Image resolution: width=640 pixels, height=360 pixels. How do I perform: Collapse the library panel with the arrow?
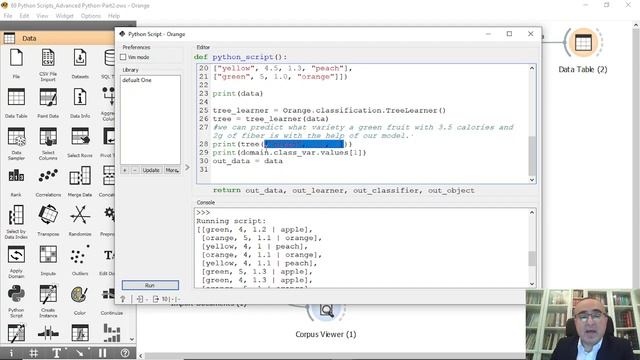pyautogui.click(x=187, y=167)
